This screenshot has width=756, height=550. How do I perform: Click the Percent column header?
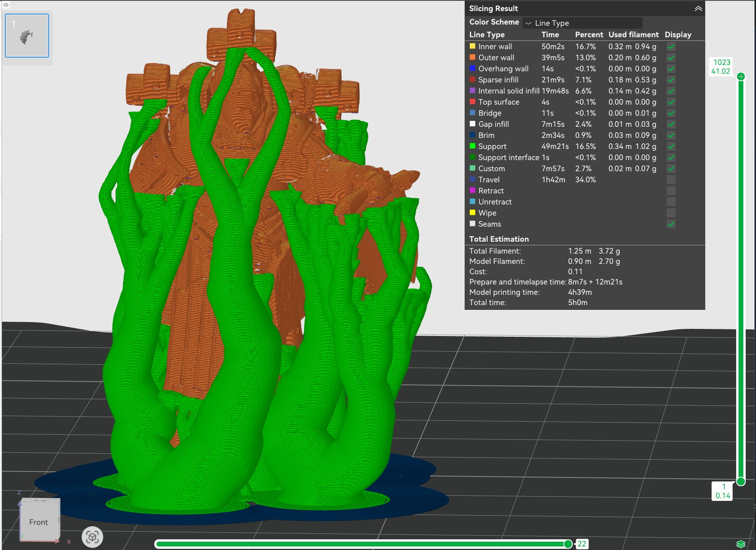[589, 35]
